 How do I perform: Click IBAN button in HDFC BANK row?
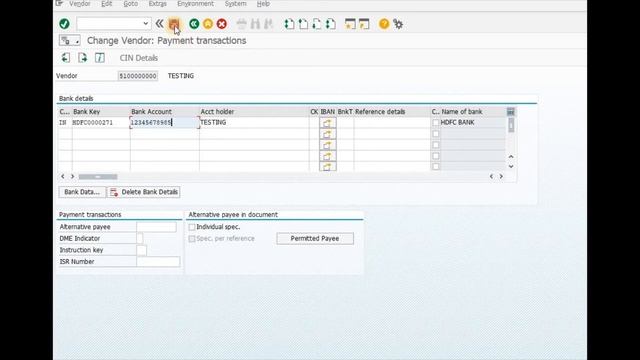pos(328,122)
